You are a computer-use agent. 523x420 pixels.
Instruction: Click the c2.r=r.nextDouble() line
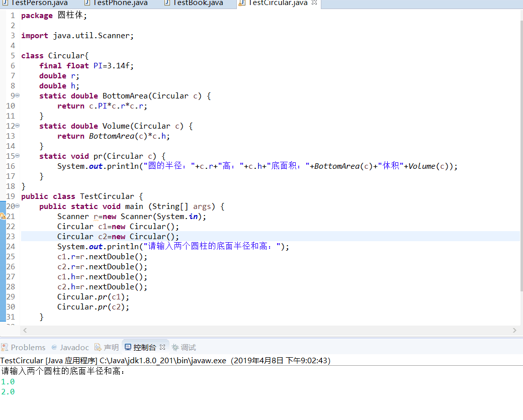[x=102, y=267]
